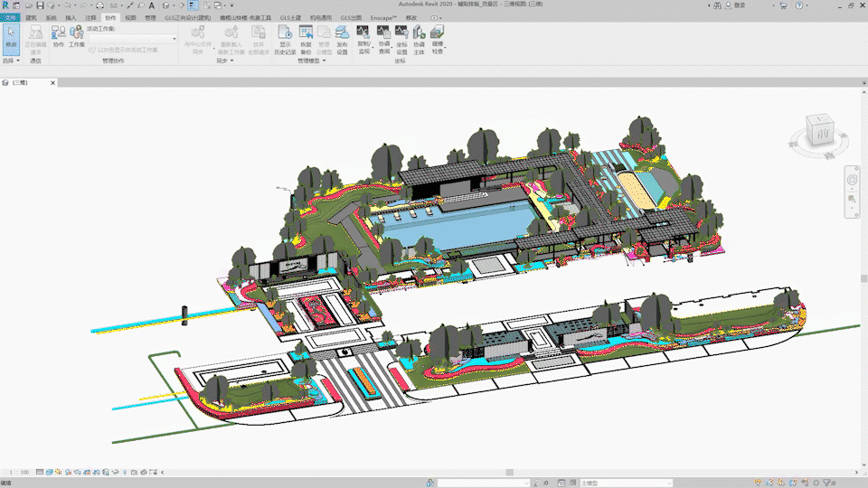Toggle thin lines in quick access toolbar
The width and height of the screenshot is (868, 488).
coord(193,5)
